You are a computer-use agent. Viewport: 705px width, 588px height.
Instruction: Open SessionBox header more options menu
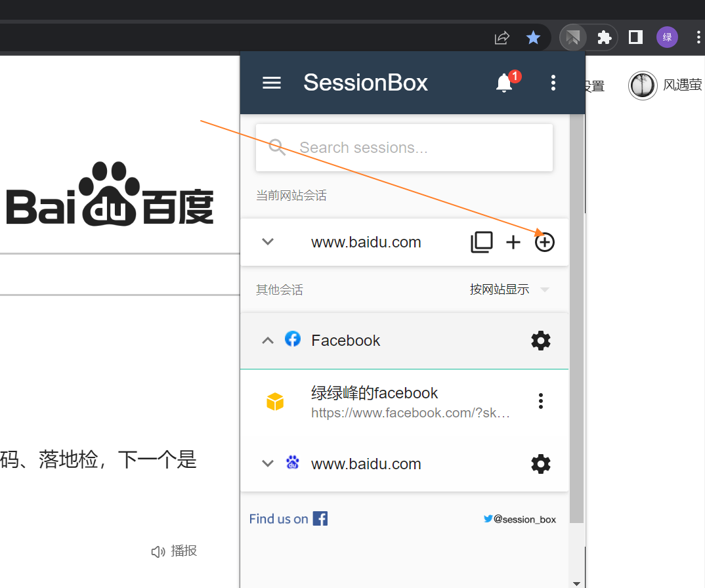pyautogui.click(x=553, y=83)
